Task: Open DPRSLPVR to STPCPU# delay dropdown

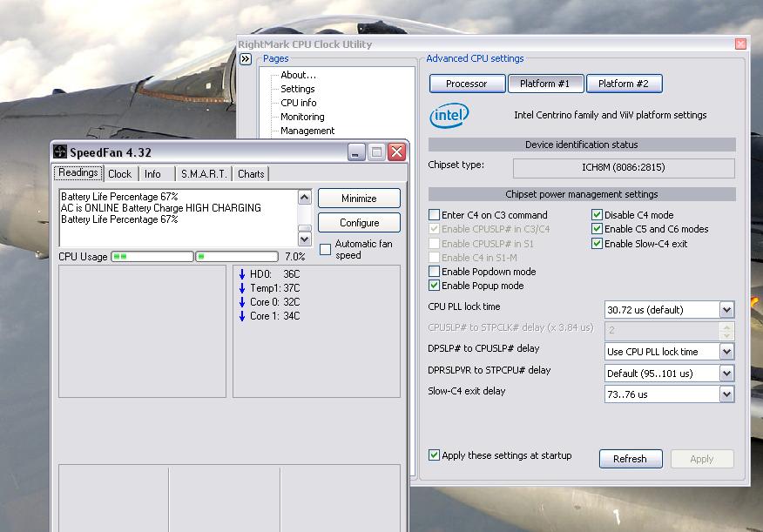Action: point(726,374)
